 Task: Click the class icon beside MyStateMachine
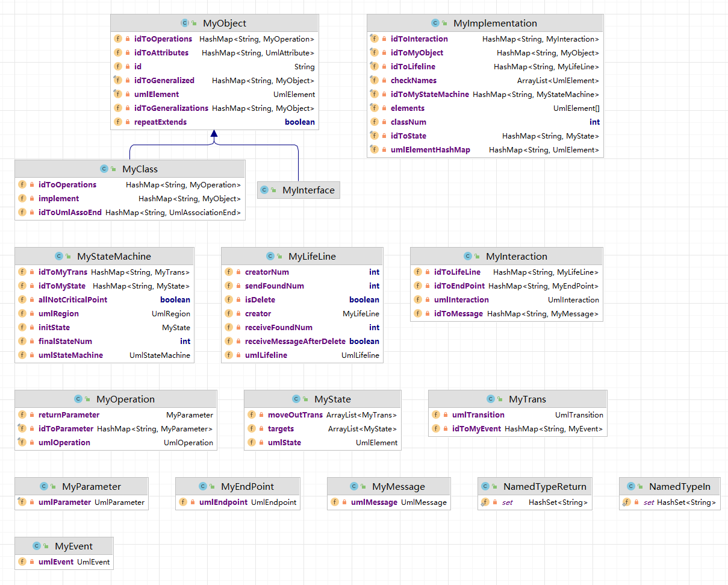click(x=59, y=257)
